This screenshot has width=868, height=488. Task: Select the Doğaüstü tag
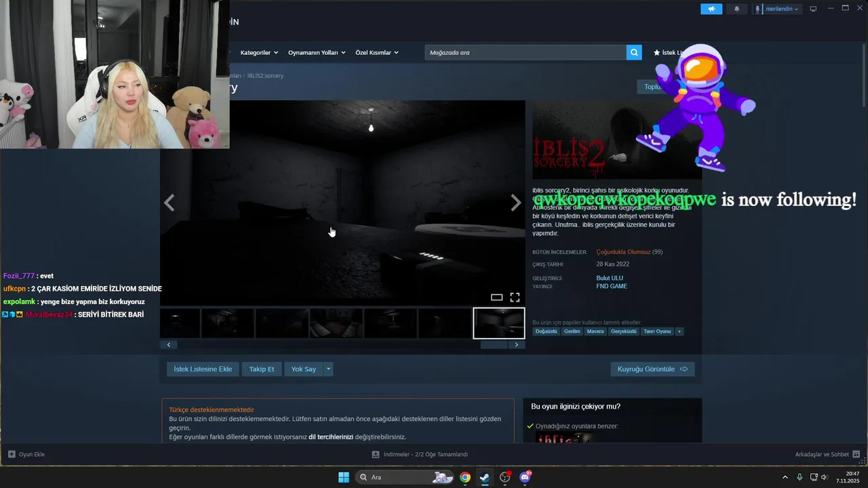(546, 331)
